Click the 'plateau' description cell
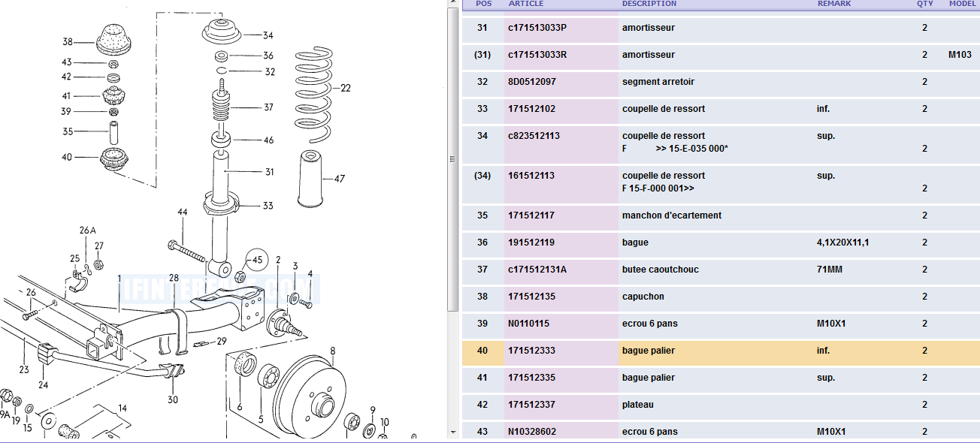 (x=638, y=405)
